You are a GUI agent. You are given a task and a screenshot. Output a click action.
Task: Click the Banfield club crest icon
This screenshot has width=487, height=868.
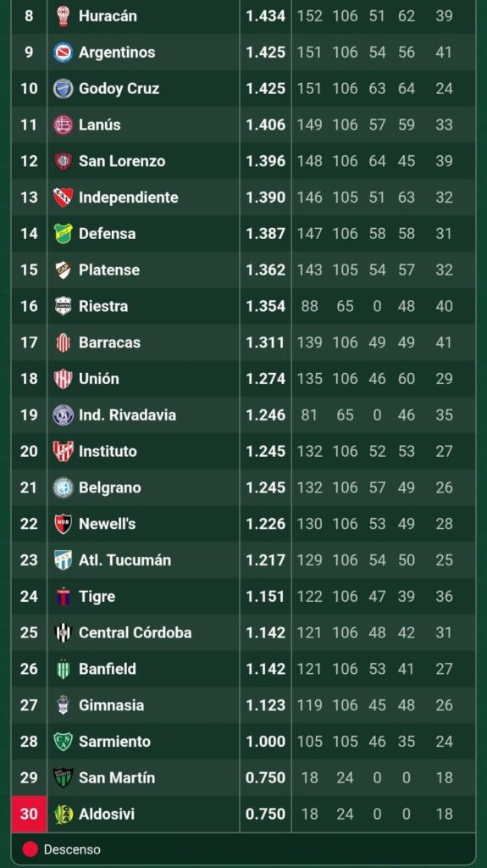(x=63, y=669)
